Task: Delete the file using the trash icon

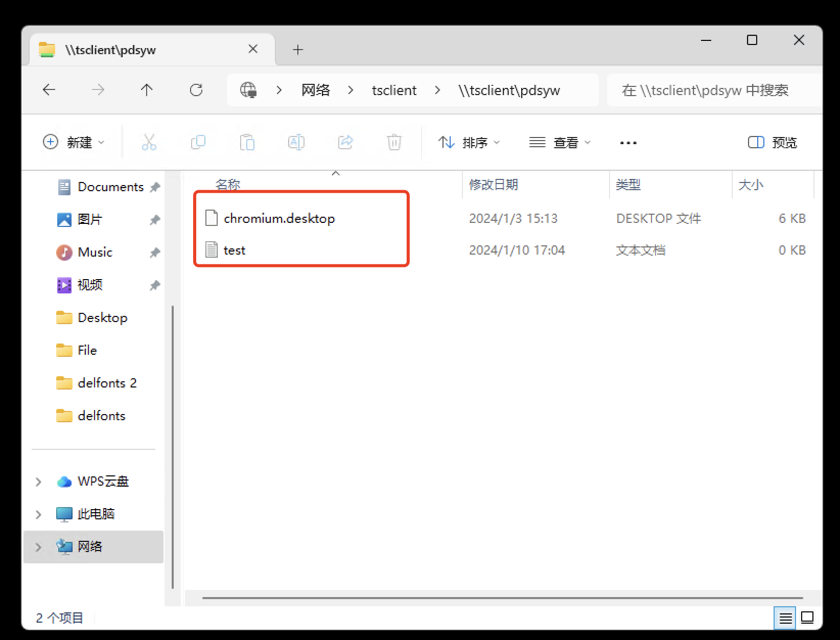Action: coord(393,142)
